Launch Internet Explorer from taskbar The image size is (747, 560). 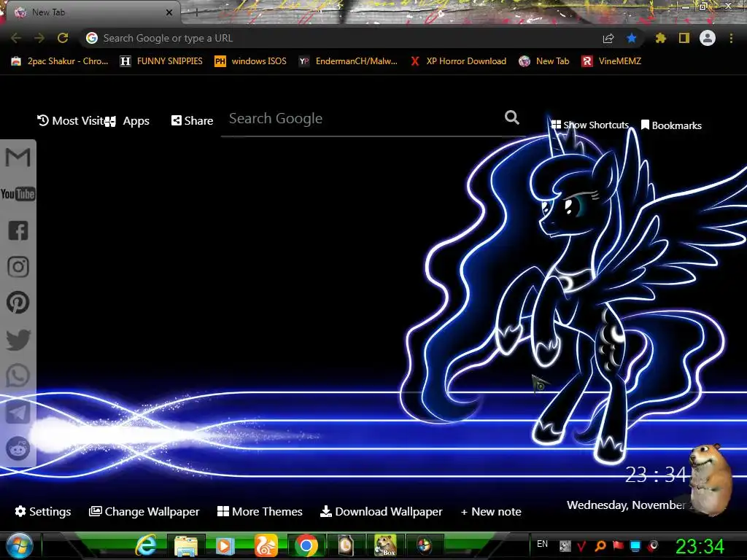pyautogui.click(x=146, y=546)
